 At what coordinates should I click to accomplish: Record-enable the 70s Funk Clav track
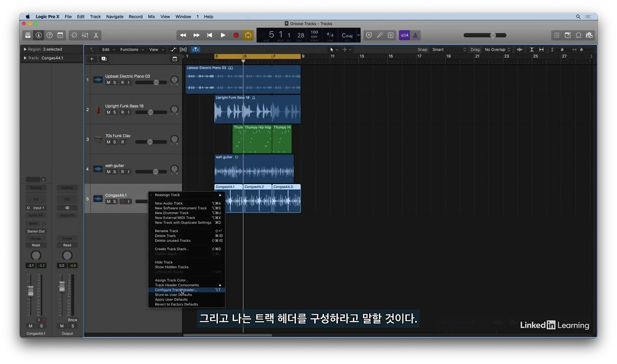coord(122,142)
